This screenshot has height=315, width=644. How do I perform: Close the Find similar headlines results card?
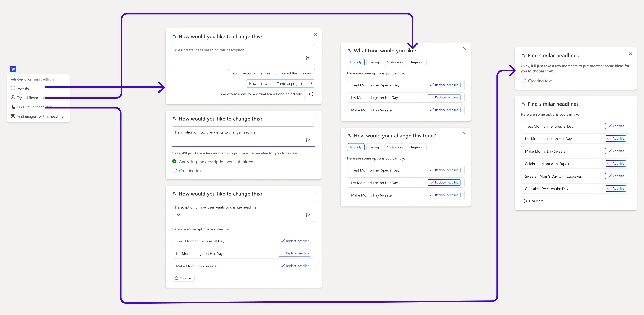tap(630, 102)
